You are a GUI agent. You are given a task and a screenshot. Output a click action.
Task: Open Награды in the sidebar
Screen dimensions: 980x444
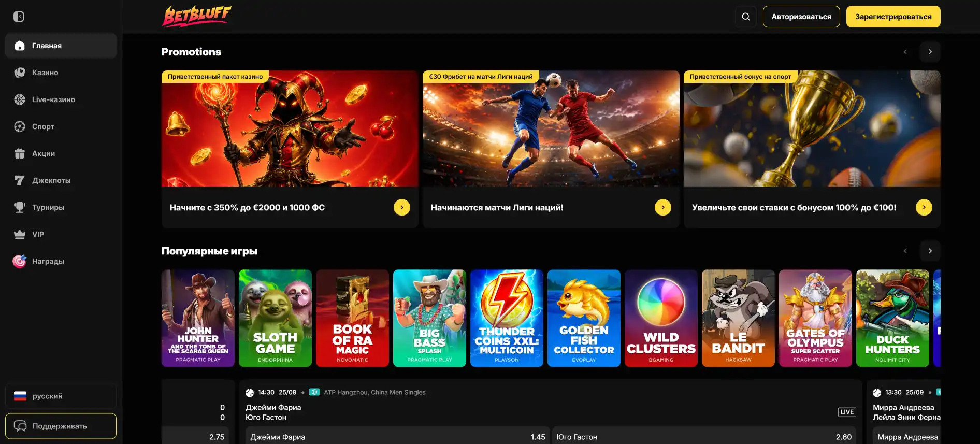(61, 261)
